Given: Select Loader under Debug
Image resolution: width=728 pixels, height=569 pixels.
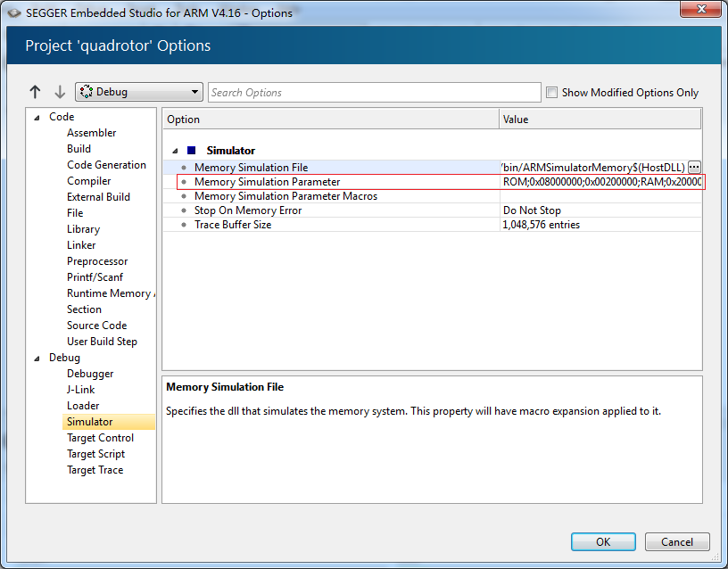Looking at the screenshot, I should (x=83, y=406).
